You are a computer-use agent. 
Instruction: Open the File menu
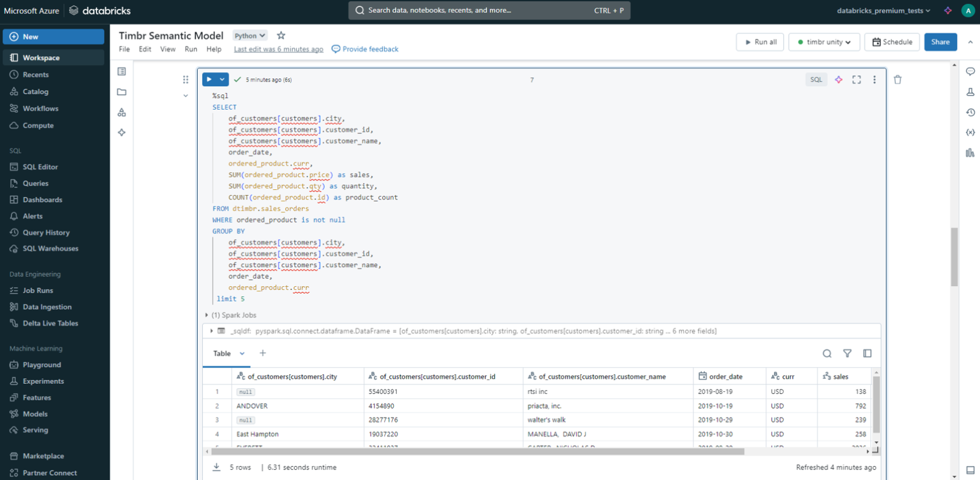point(124,48)
